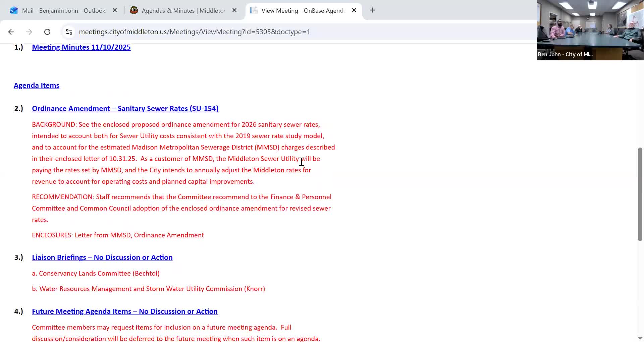The width and height of the screenshot is (644, 342).
Task: Click 'b. Water Resources Management' line
Action: 149,289
